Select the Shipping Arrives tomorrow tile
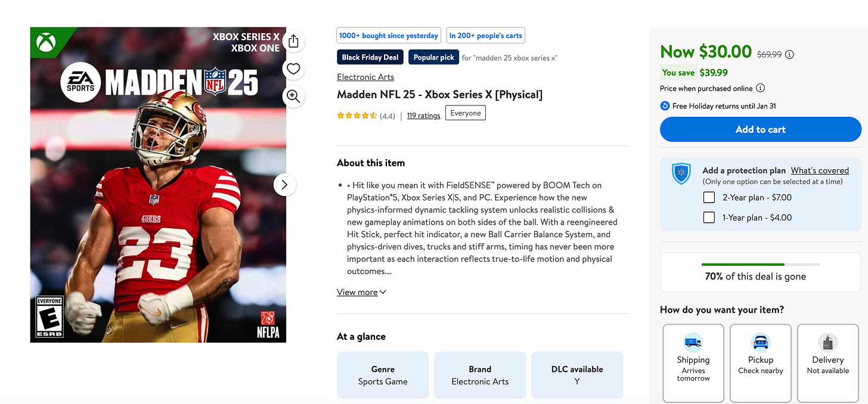Viewport: 868px width, 404px height. click(x=693, y=363)
